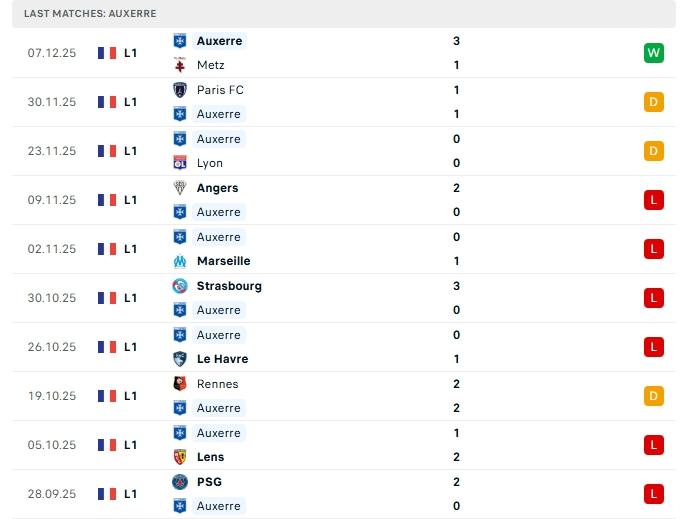Select the Le Havre team name
Image resolution: width=687 pixels, height=519 pixels.
222,359
